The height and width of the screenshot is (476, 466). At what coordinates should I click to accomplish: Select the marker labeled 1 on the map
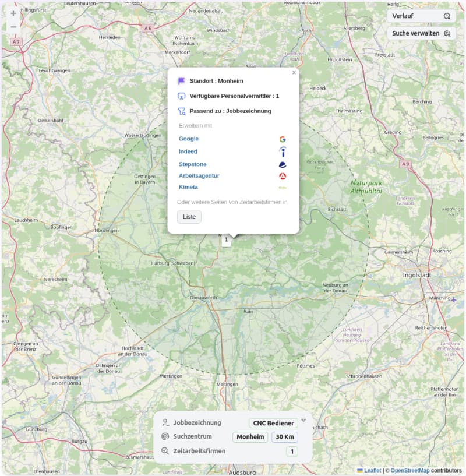[x=226, y=239]
